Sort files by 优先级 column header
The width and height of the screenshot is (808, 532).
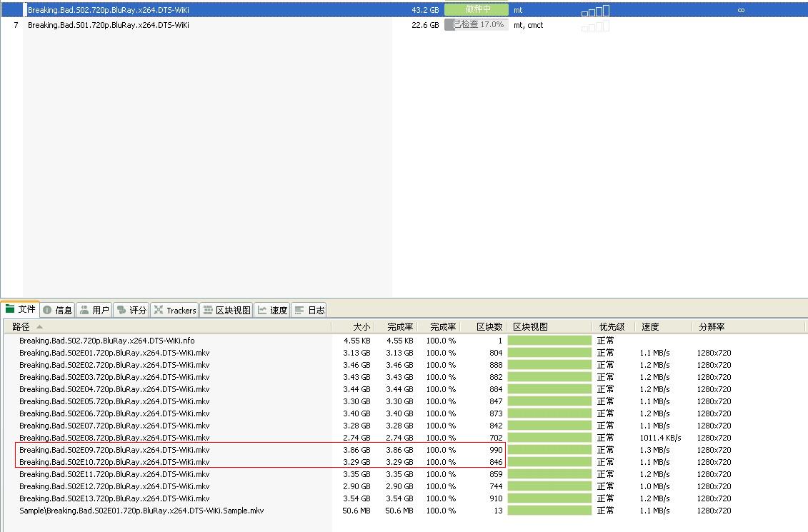click(x=612, y=326)
